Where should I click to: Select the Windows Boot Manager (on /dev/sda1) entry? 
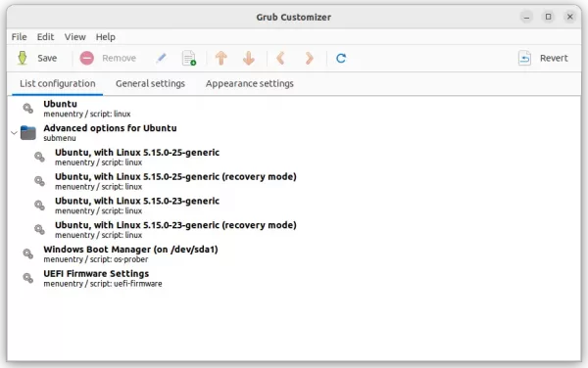[294, 253]
